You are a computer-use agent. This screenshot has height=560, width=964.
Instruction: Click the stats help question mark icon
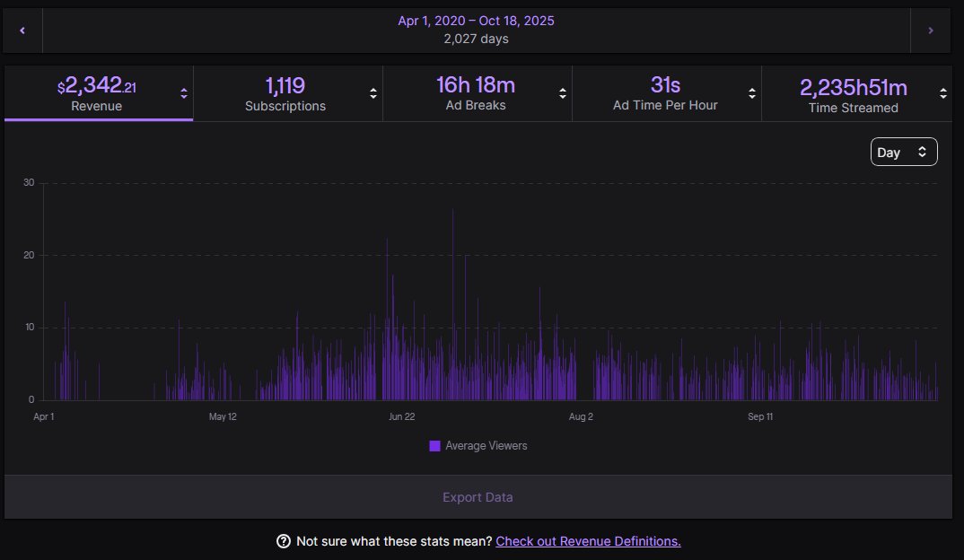tap(283, 541)
